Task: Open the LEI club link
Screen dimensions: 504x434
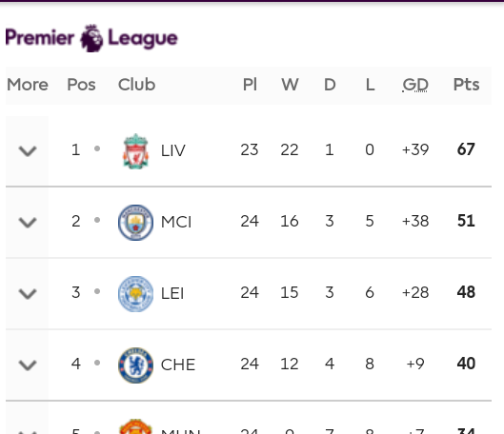Action: [x=172, y=293]
